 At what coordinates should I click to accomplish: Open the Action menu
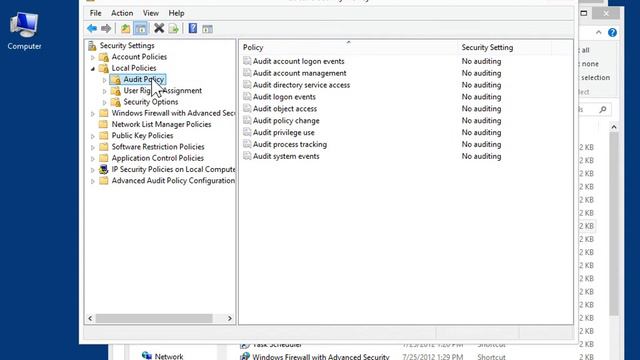pos(122,13)
